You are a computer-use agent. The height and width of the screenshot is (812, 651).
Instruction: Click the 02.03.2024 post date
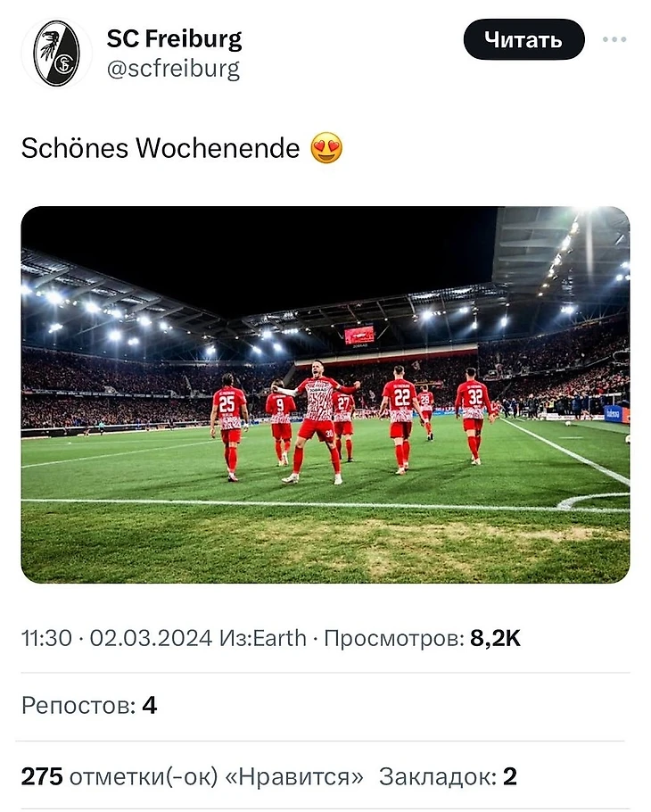click(151, 638)
